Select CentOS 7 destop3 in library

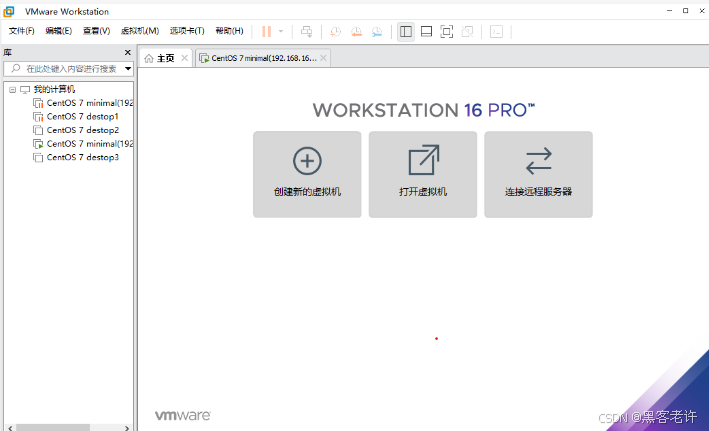click(x=82, y=157)
